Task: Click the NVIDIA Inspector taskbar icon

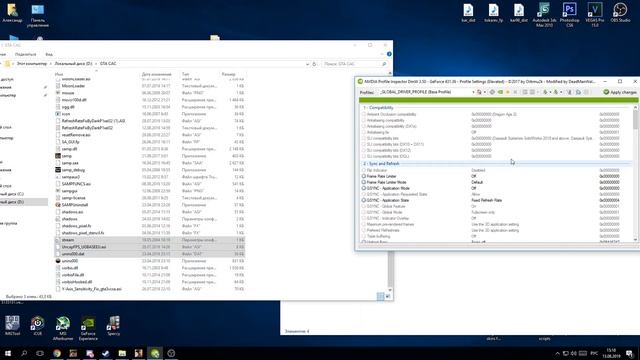Action: [155, 353]
